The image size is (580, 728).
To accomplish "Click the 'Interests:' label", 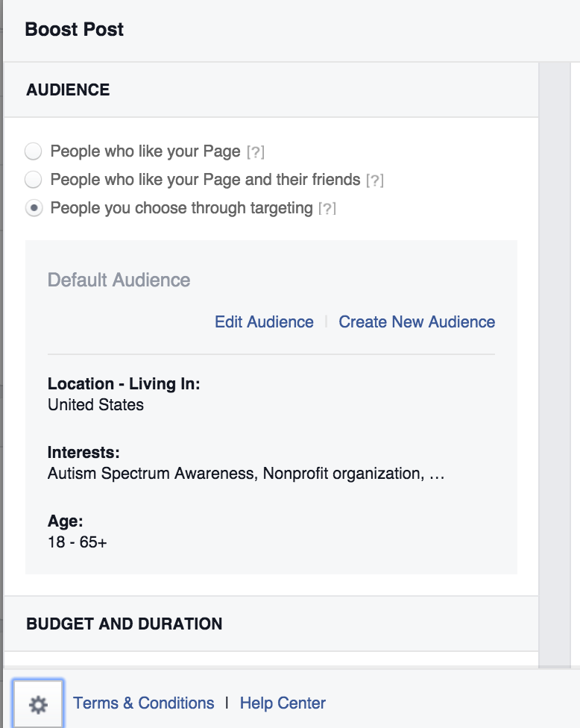I will (x=83, y=452).
